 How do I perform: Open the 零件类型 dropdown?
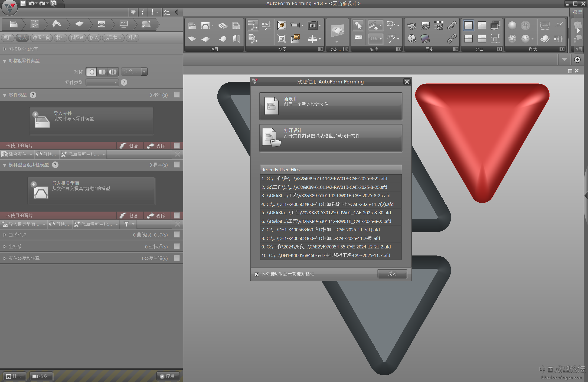(102, 82)
